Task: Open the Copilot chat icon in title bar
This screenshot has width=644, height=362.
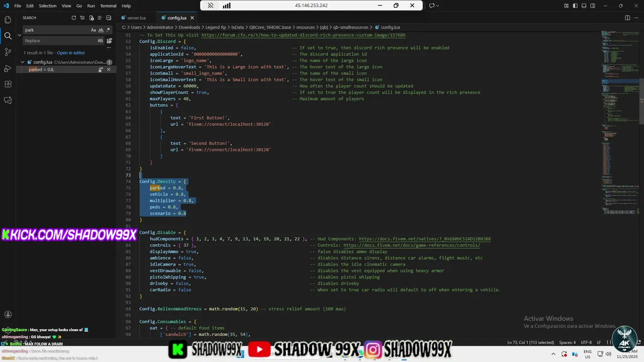Action: point(432,6)
